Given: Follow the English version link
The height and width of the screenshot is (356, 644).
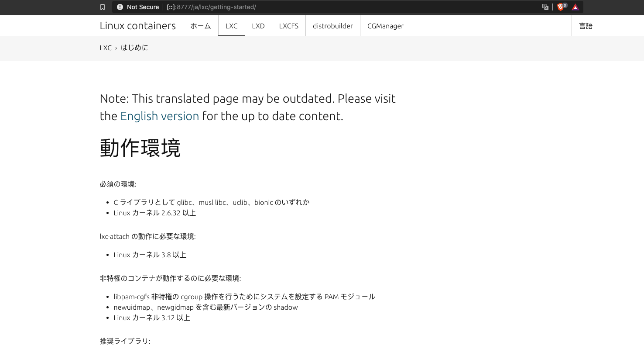Looking at the screenshot, I should click(x=160, y=116).
